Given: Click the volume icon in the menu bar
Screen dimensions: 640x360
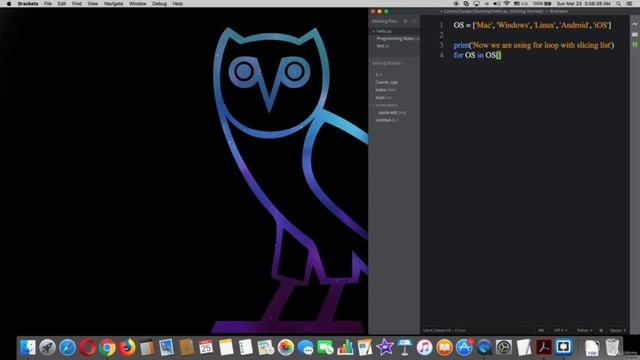Looking at the screenshot, I should pyautogui.click(x=496, y=4).
